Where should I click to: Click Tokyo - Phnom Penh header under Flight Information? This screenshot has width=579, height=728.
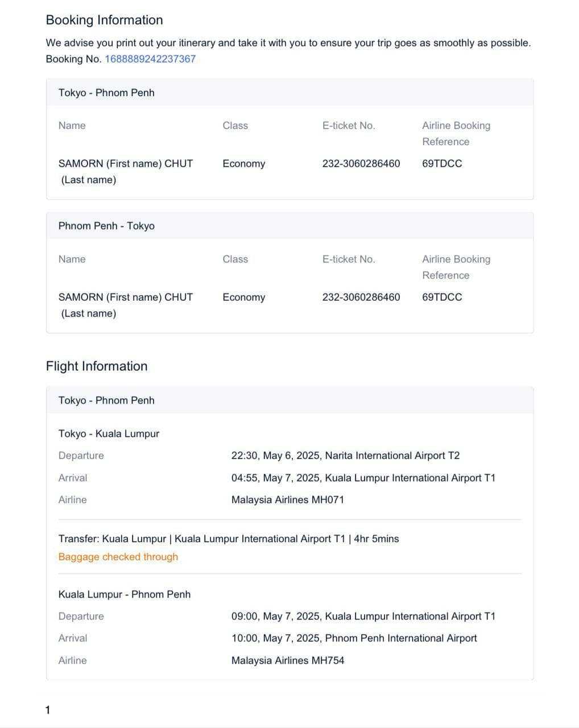pos(106,400)
